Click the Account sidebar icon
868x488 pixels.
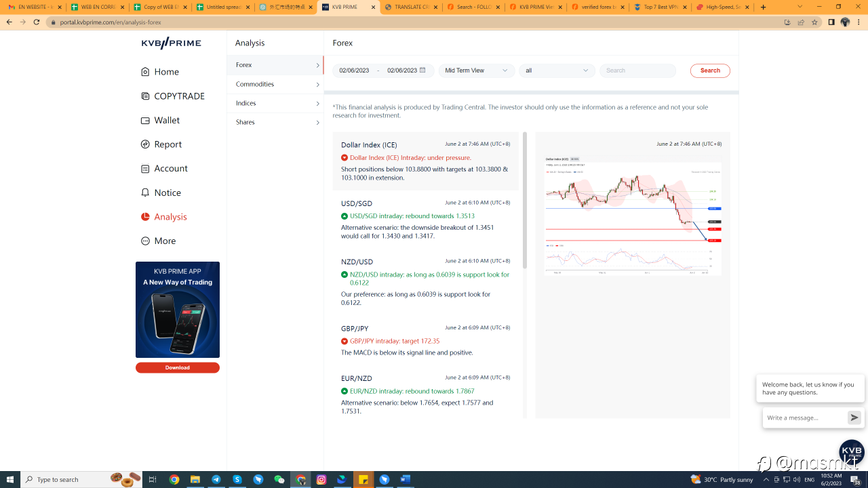point(145,169)
